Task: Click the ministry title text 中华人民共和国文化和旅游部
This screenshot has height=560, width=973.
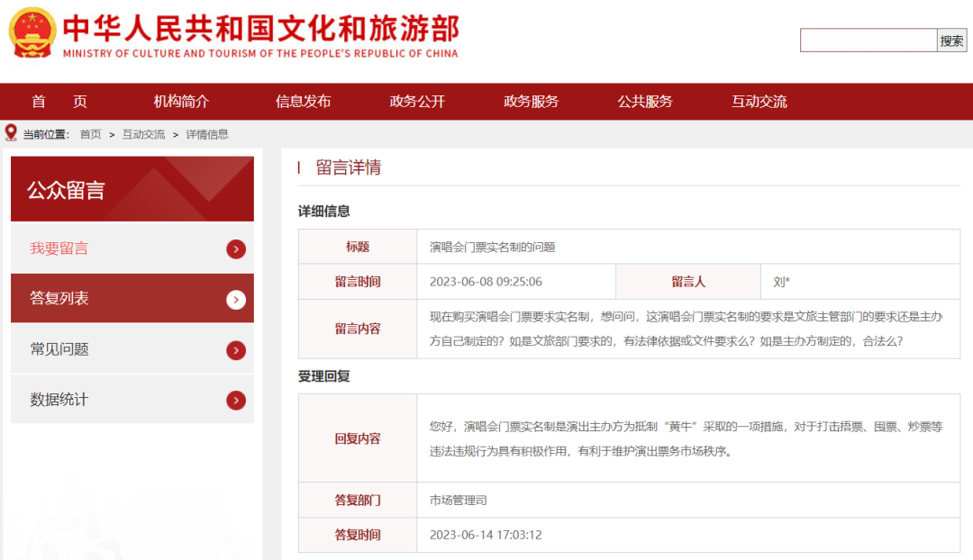Action: (x=260, y=29)
